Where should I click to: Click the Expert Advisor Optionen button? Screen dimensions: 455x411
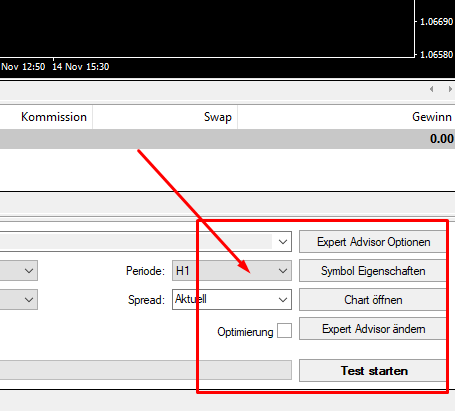point(373,242)
